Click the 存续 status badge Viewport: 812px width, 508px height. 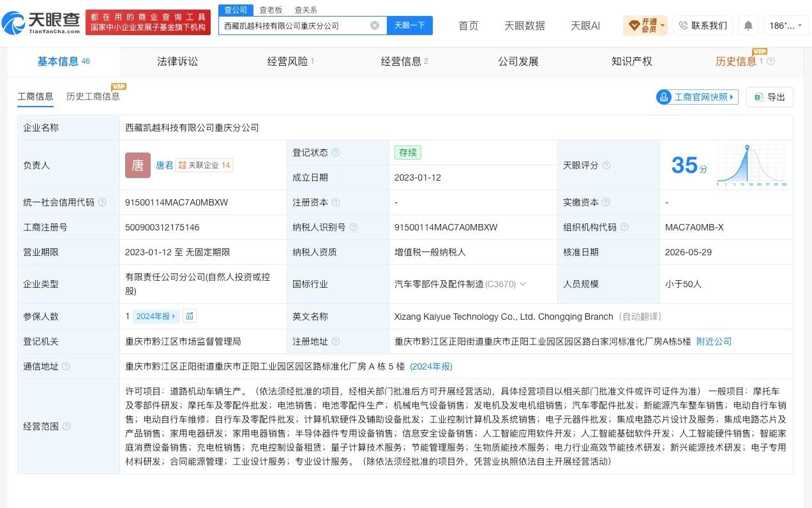click(x=408, y=153)
